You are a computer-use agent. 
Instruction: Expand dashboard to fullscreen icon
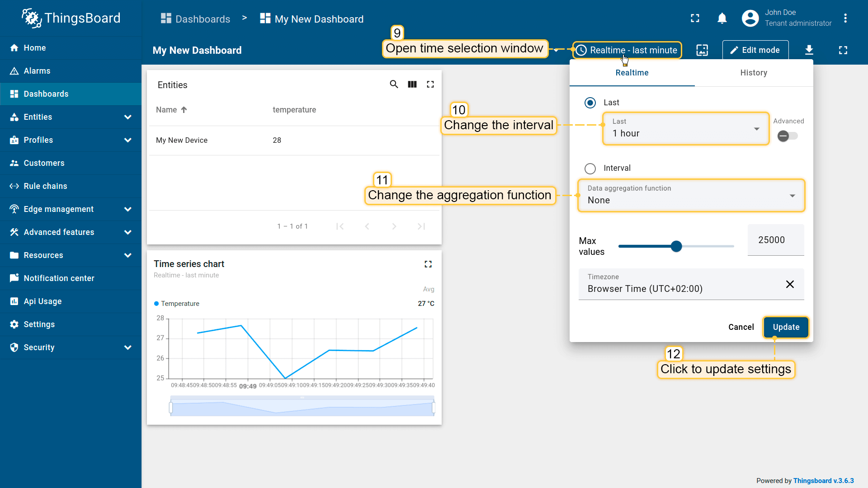click(x=843, y=50)
